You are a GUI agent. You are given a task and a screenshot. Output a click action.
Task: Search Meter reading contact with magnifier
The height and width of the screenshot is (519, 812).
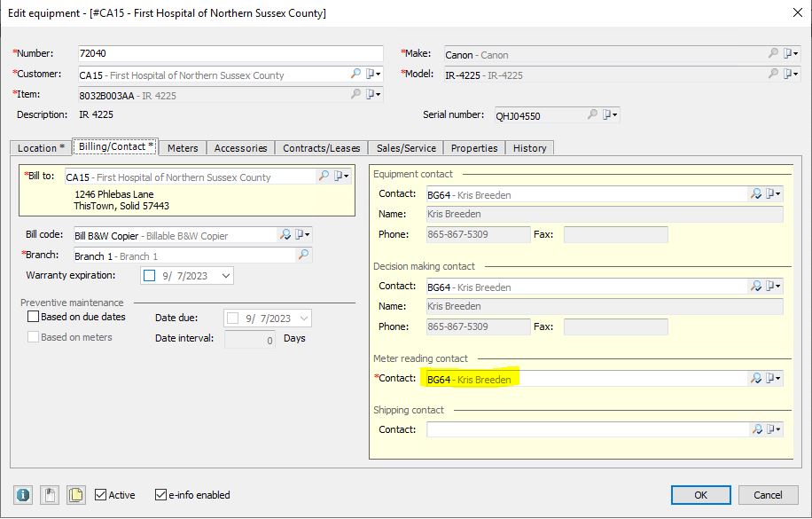click(756, 378)
